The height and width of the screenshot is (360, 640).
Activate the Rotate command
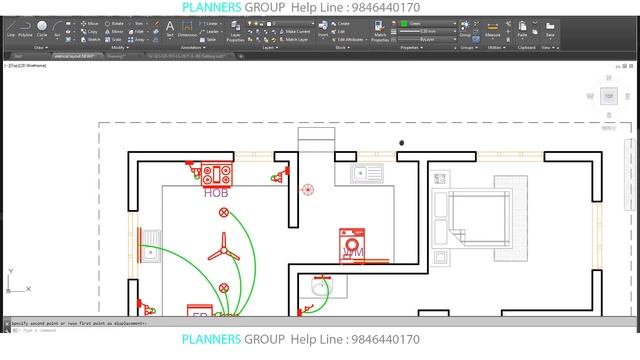click(x=114, y=24)
